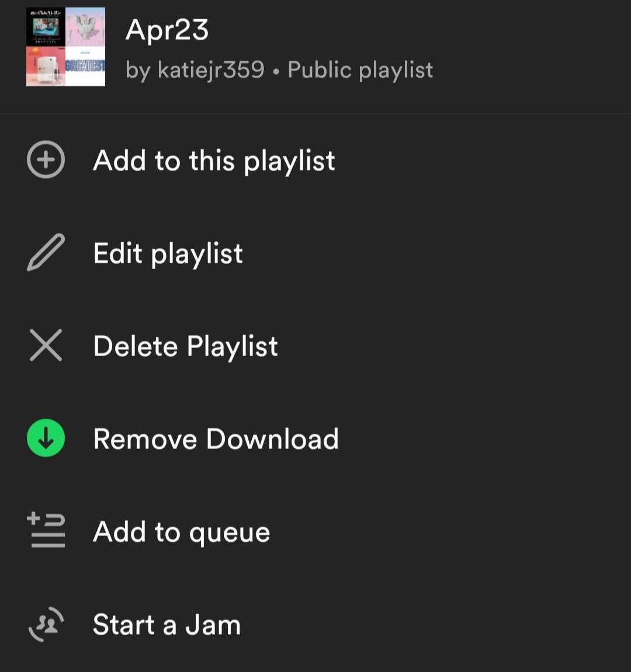
Task: Tap the pencil edit icon
Action: (46, 252)
